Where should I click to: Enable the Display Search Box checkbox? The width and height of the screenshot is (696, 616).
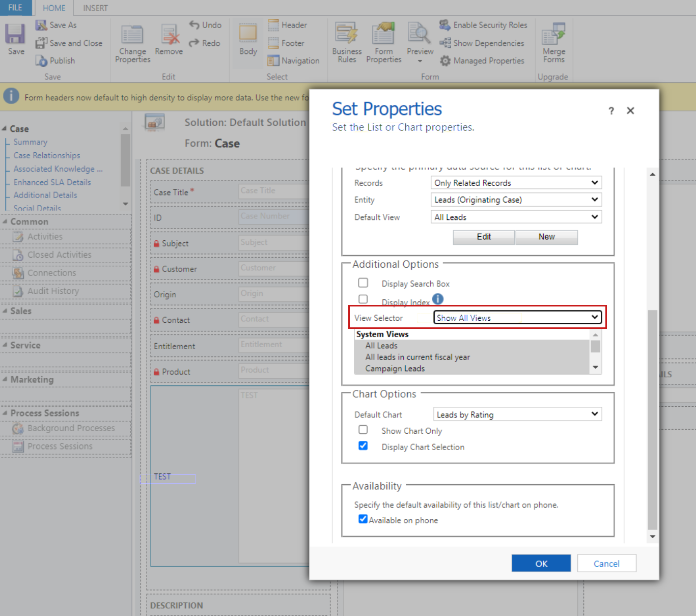point(363,283)
